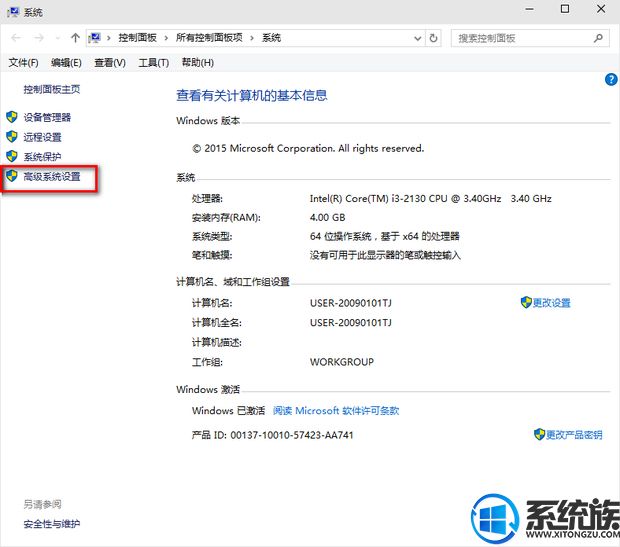Viewport: 620px width, 547px height.
Task: Open 高级系统设置 link
Action: 52,176
